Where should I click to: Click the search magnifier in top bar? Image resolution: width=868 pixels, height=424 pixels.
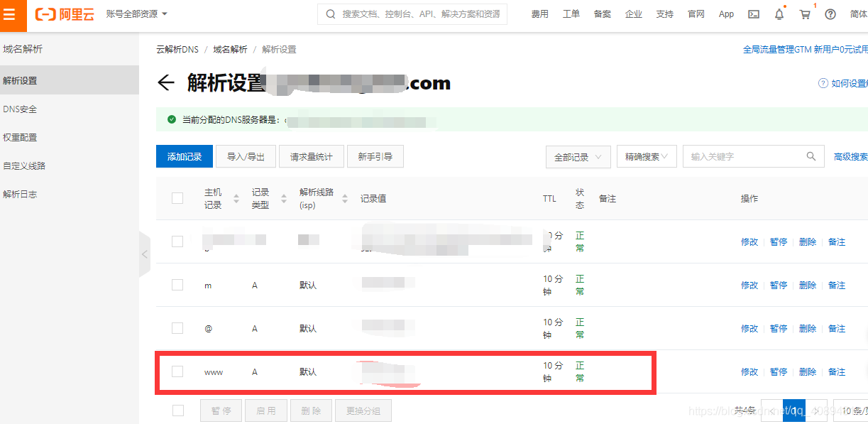[x=331, y=14]
